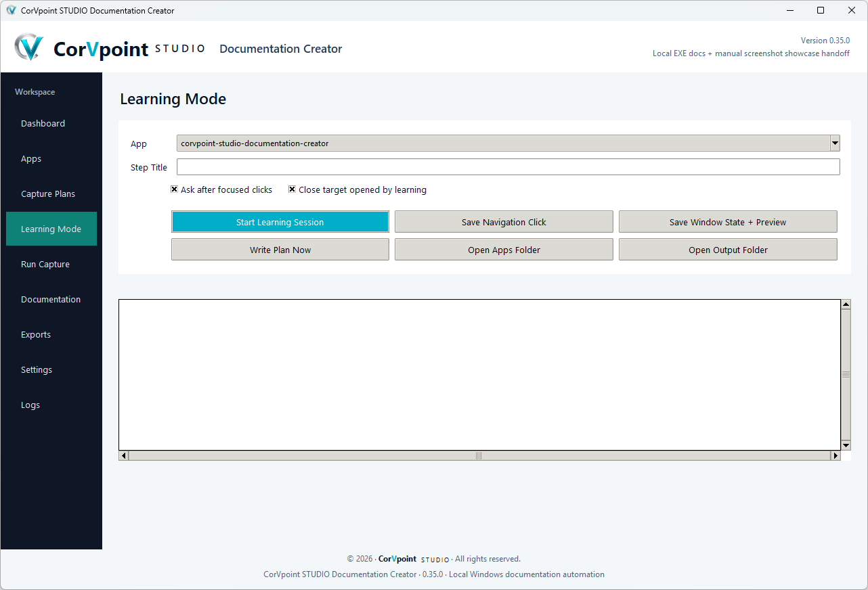Open the App dropdown list
Viewport: 868px width, 590px height.
(835, 143)
